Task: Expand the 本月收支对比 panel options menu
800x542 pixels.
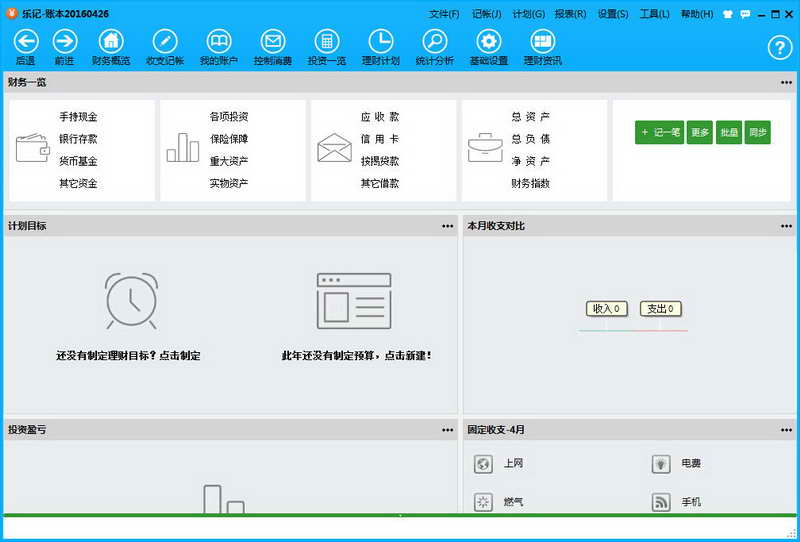Action: click(787, 226)
